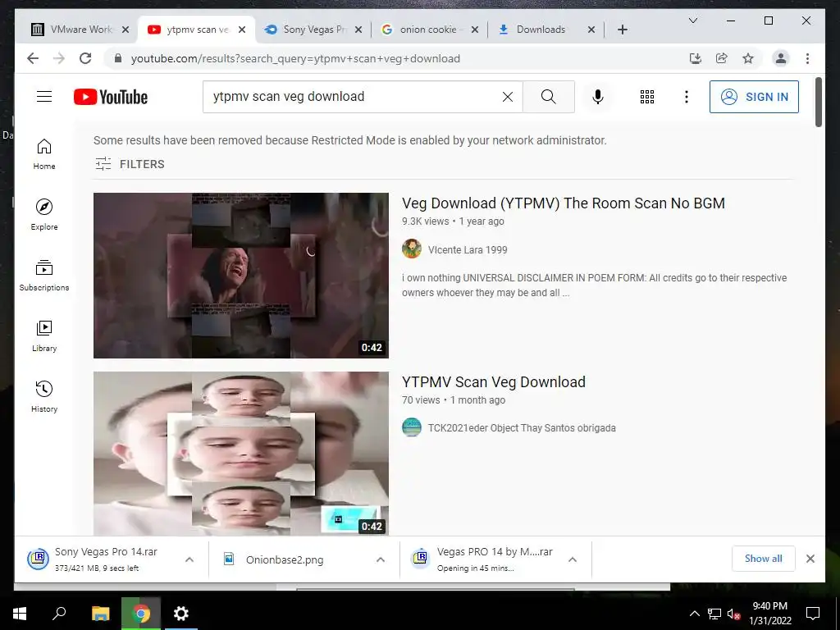
Task: Open the Windows Start menu
Action: click(20, 614)
